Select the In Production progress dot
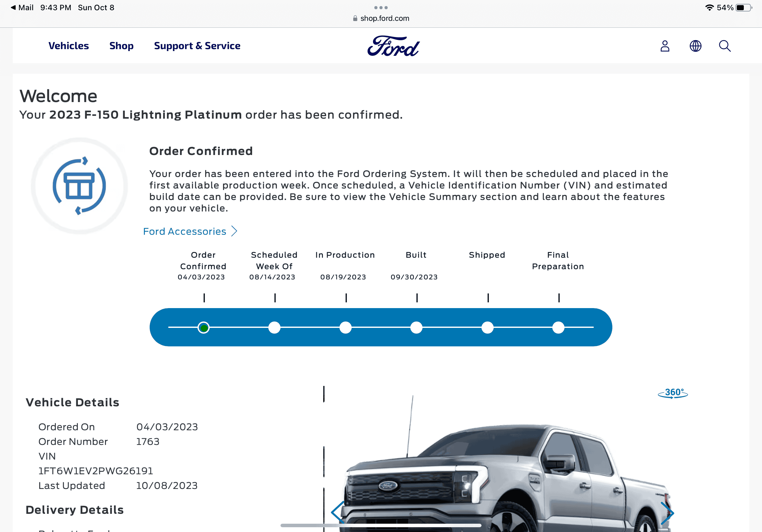Image resolution: width=762 pixels, height=532 pixels. click(346, 328)
